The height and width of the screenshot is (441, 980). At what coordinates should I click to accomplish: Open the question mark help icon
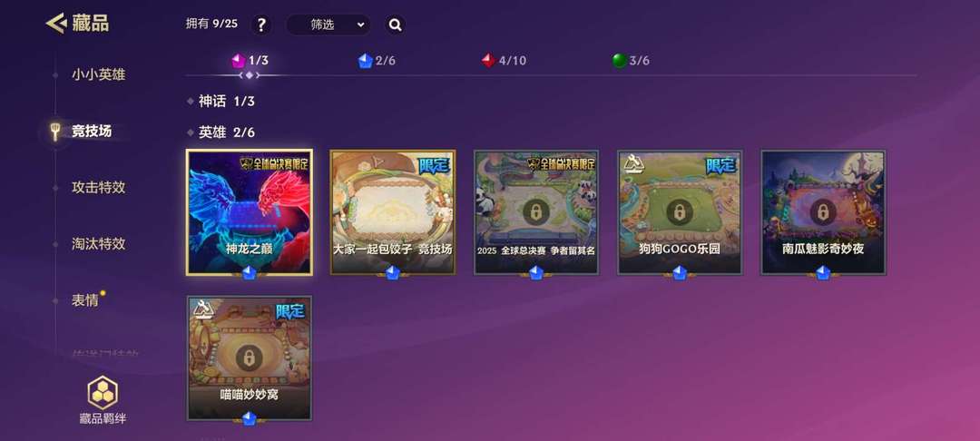(x=261, y=25)
